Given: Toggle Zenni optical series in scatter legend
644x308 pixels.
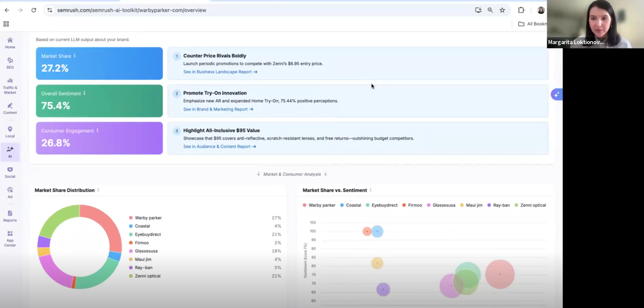Looking at the screenshot, I should click(x=530, y=205).
